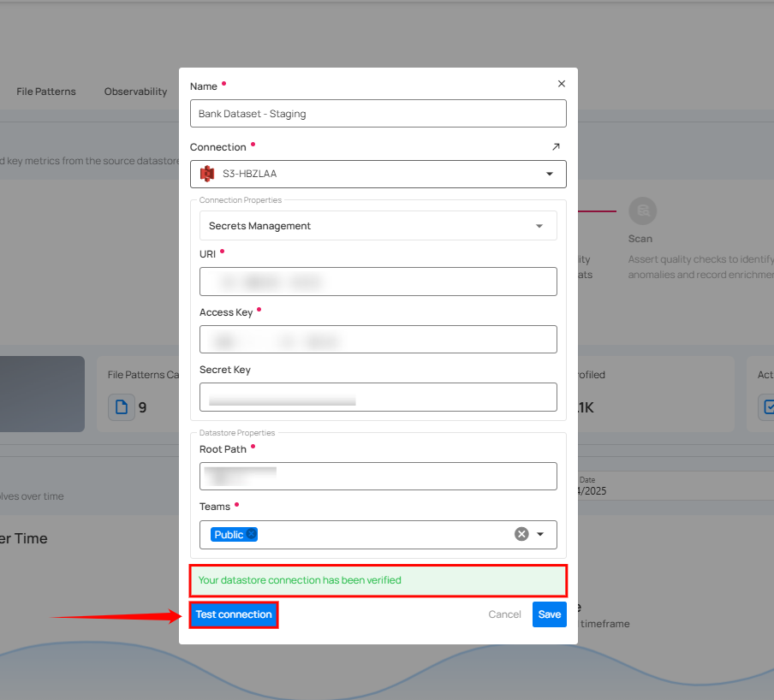This screenshot has width=774, height=700.
Task: Select the Root Path input field
Action: [x=378, y=476]
